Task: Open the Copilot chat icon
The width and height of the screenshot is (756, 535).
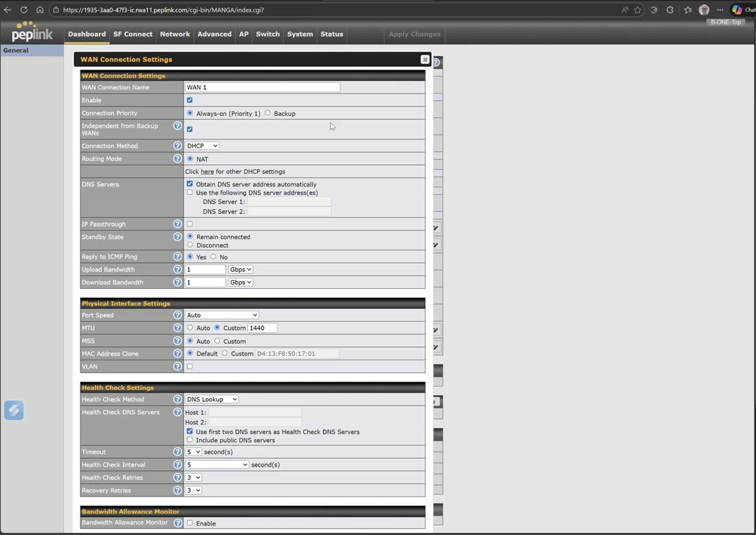Action: (737, 10)
